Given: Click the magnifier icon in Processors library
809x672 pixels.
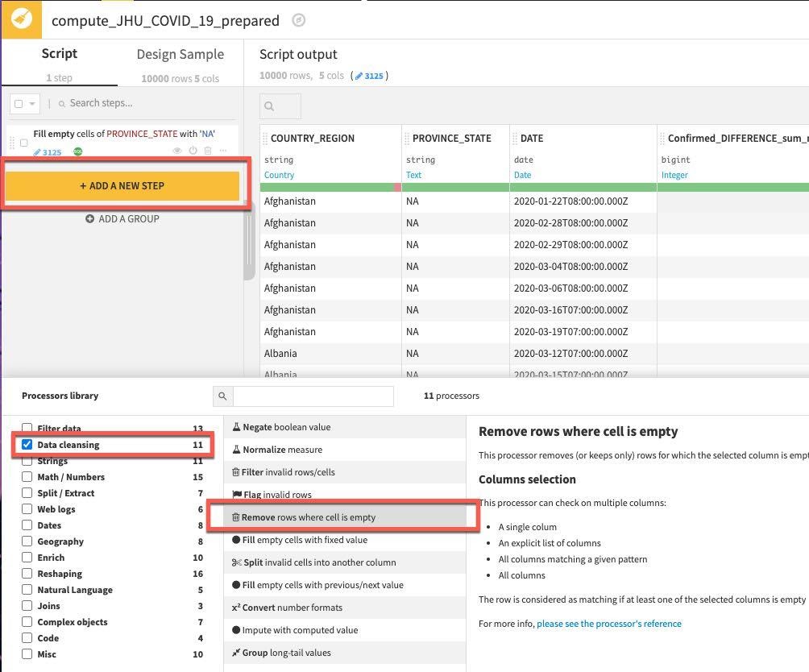Looking at the screenshot, I should 223,396.
